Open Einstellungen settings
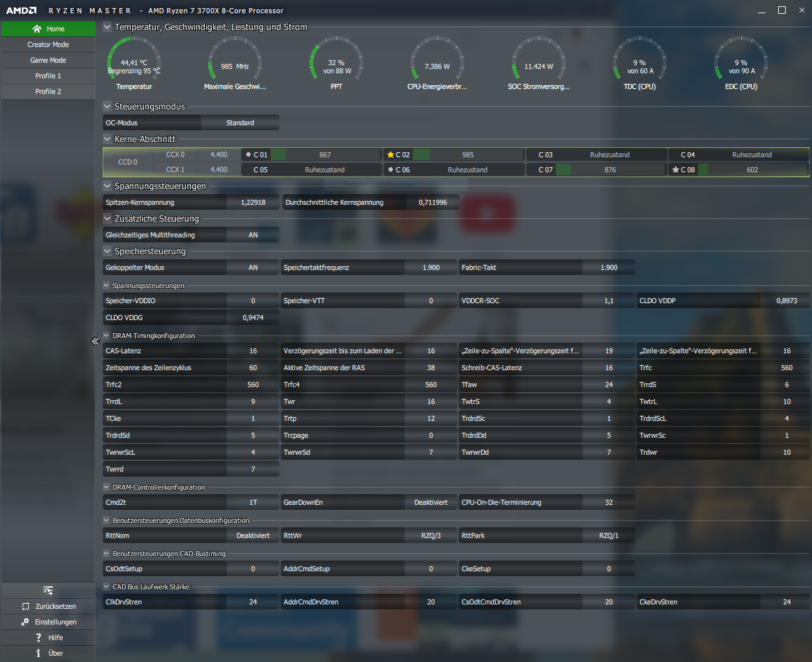Viewport: 812px width, 662px height. pos(48,622)
